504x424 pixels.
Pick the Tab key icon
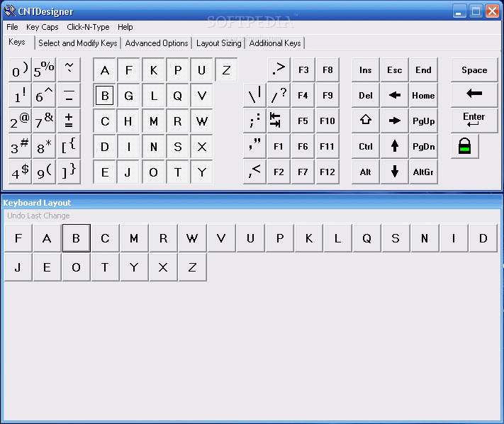(279, 121)
